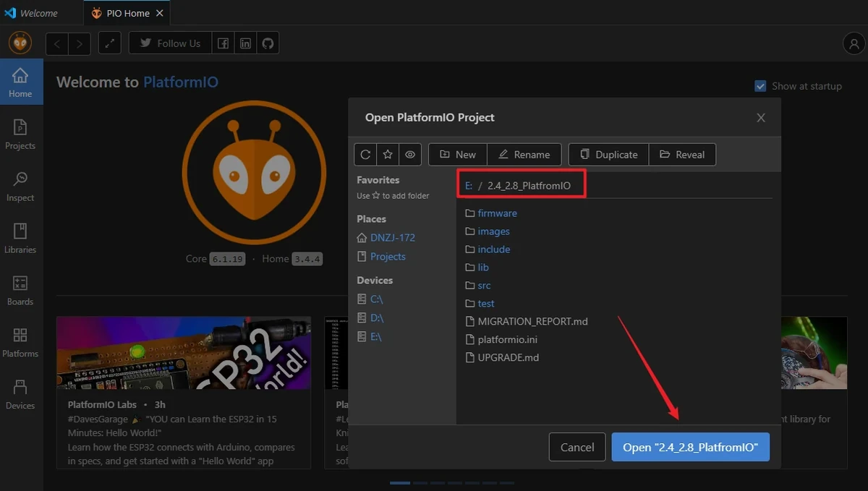Close the PIO Home tab
868x491 pixels.
(x=160, y=13)
